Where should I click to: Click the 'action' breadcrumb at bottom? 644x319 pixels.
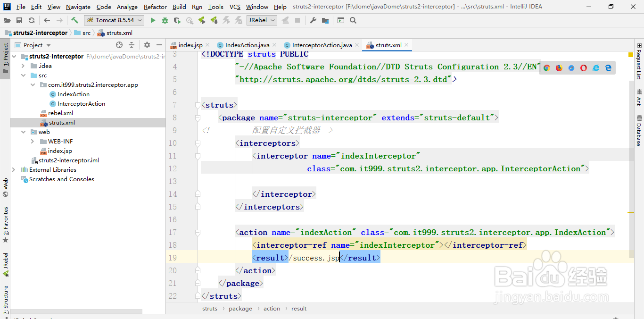pos(272,309)
